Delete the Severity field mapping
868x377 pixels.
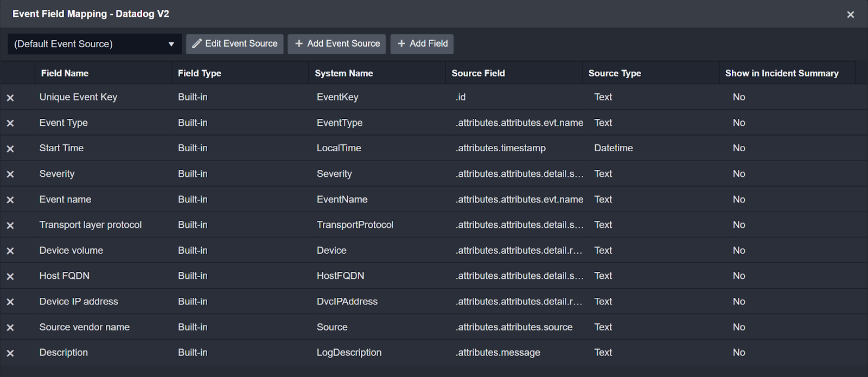pos(10,174)
